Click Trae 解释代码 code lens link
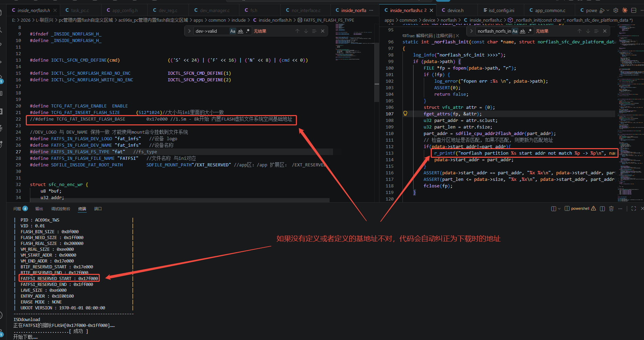Image resolution: width=644 pixels, height=340 pixels. 424,35
